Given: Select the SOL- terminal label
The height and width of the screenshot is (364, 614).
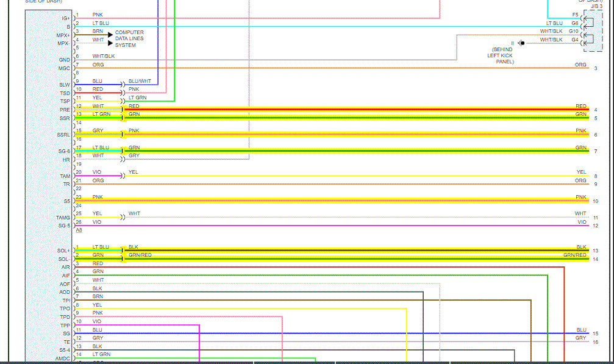Looking at the screenshot, I should pos(64,259).
